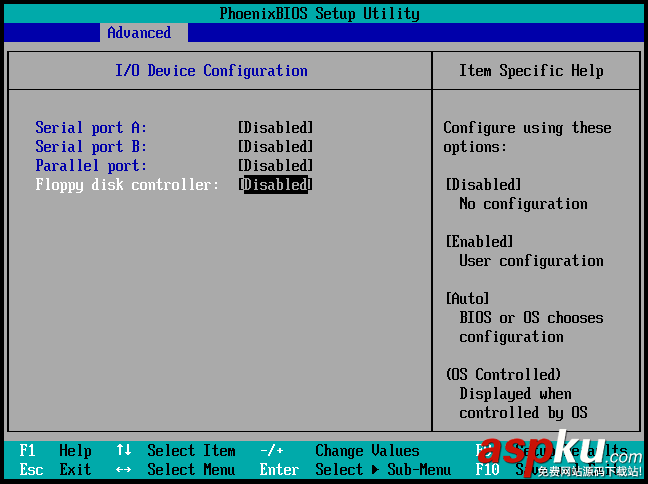Click the 'I/O Device Configuration' heading
Image resolution: width=648 pixels, height=484 pixels.
coord(211,70)
